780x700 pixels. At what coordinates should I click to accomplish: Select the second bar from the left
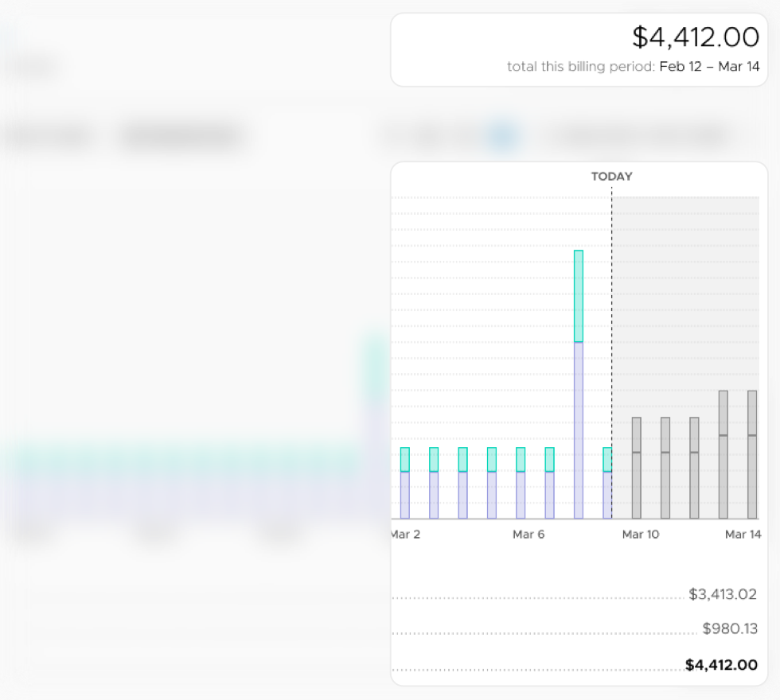click(x=434, y=484)
